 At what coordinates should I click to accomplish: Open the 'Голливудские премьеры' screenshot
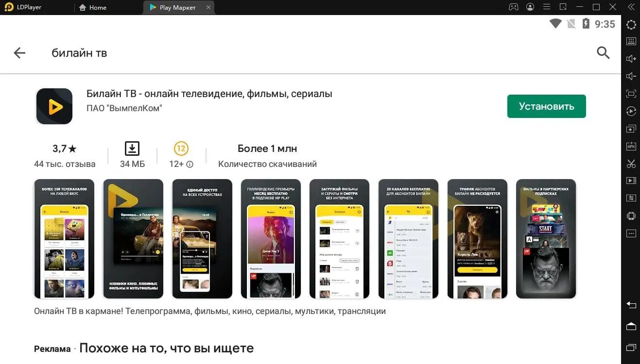point(271,239)
